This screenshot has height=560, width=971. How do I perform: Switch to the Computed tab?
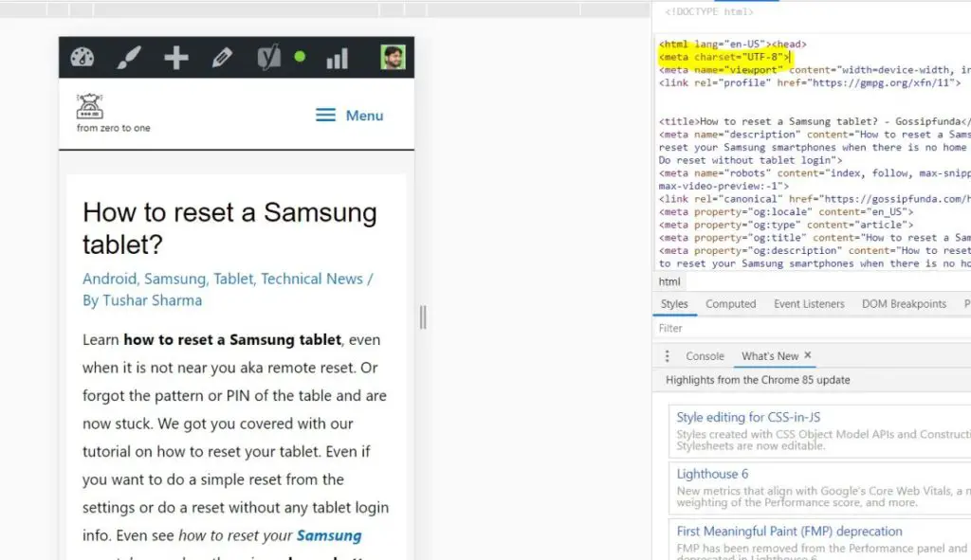[x=731, y=304]
